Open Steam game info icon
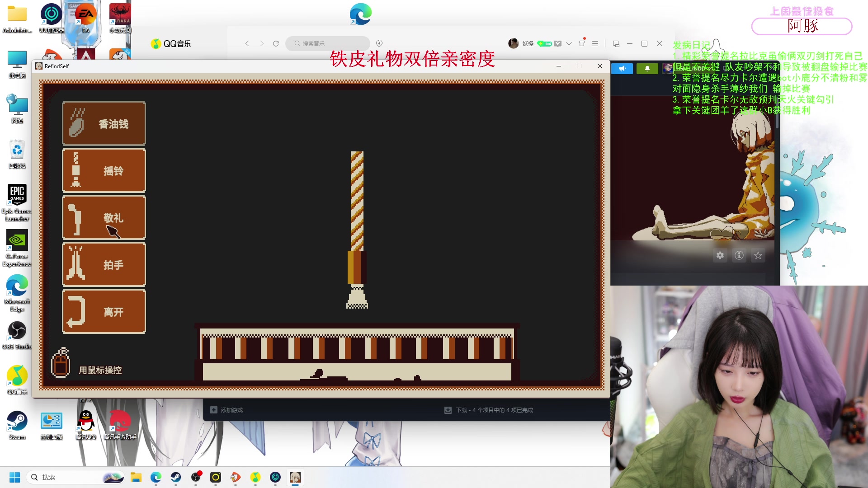 tap(739, 255)
